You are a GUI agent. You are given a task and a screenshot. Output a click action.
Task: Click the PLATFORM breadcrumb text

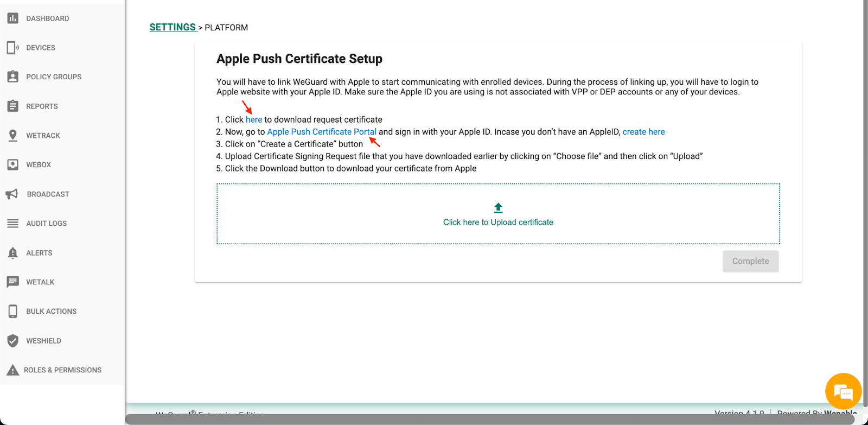click(x=226, y=28)
